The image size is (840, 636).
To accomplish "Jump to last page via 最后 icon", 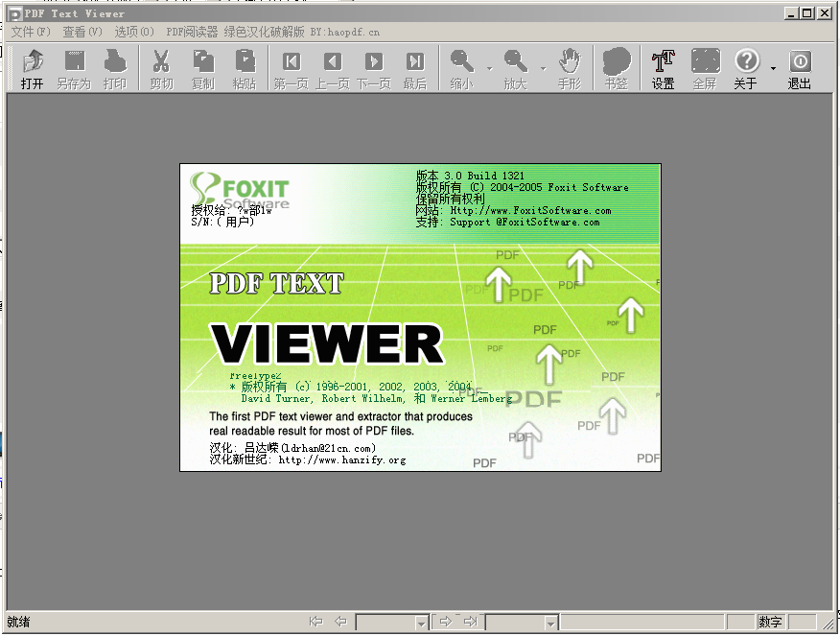I will (414, 68).
